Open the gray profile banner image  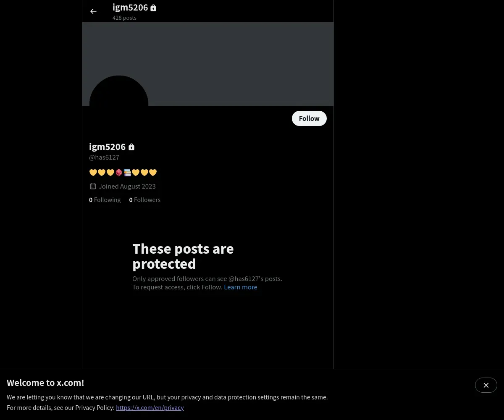208,64
